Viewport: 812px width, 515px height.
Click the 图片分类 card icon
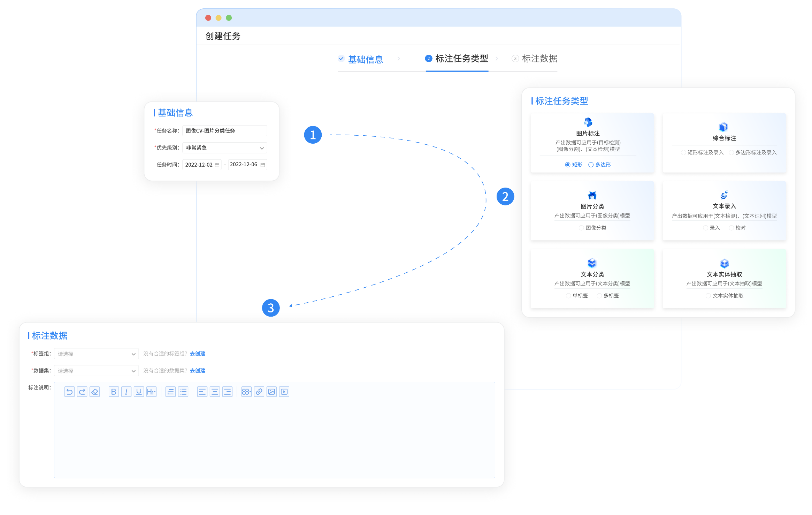pyautogui.click(x=592, y=195)
